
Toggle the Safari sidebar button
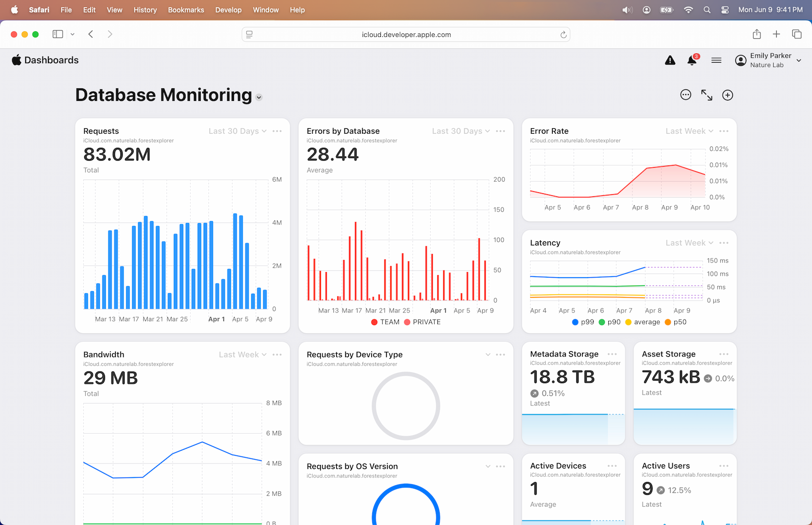(x=58, y=34)
